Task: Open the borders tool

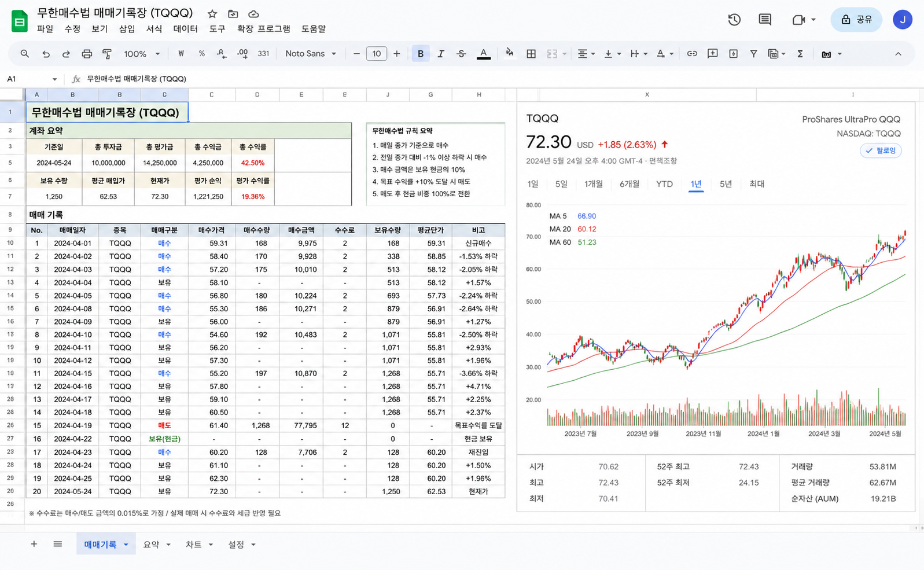Action: [x=531, y=54]
